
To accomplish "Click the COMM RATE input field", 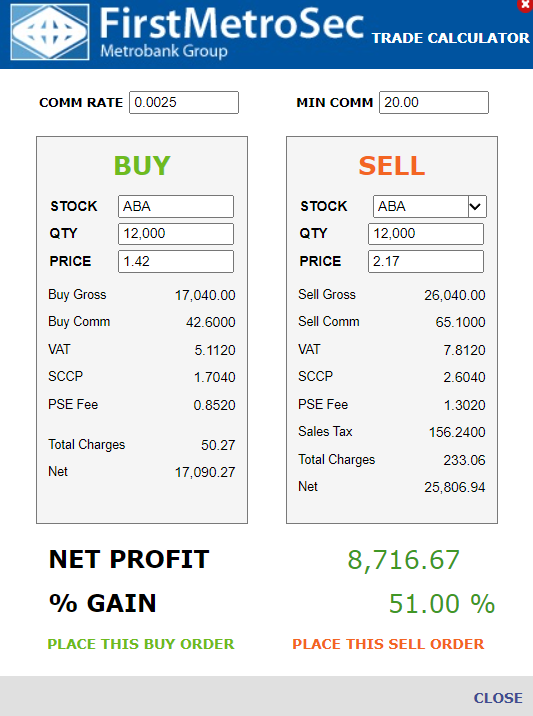I will pyautogui.click(x=184, y=102).
